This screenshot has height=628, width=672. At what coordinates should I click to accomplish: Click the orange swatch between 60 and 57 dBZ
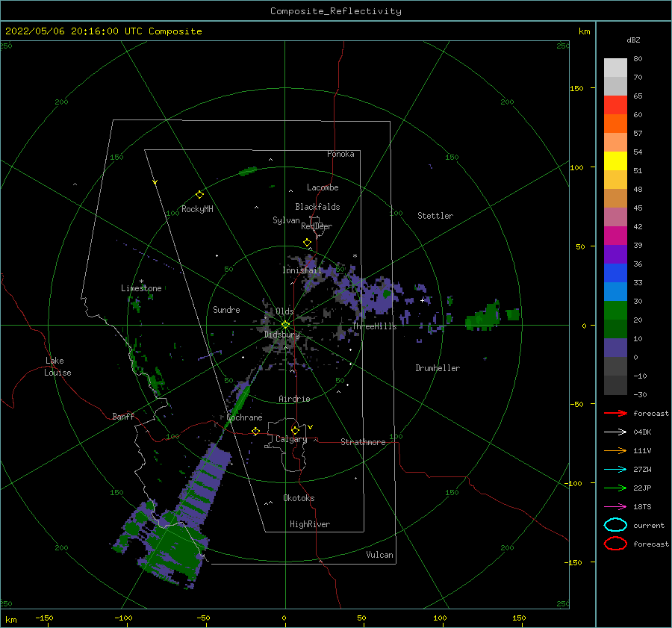(615, 124)
